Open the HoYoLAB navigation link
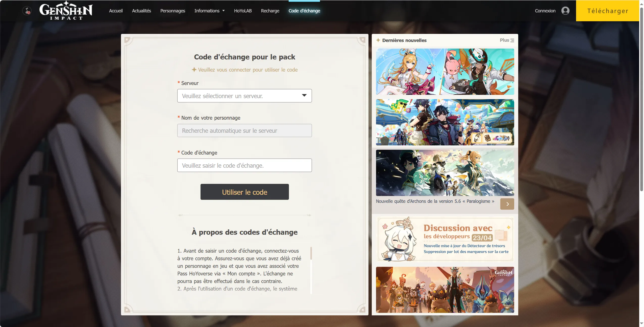Image resolution: width=644 pixels, height=327 pixels. (243, 11)
